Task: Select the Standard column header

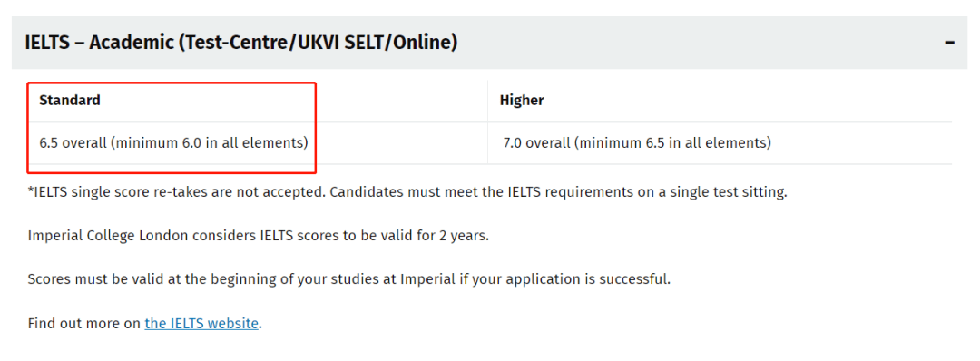Action: [x=70, y=100]
